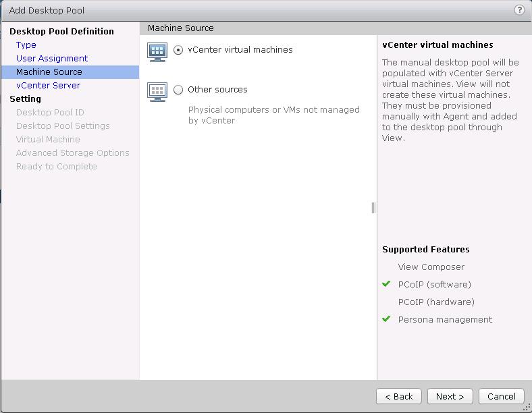Cancel the Add Desktop Pool wizard

point(501,396)
